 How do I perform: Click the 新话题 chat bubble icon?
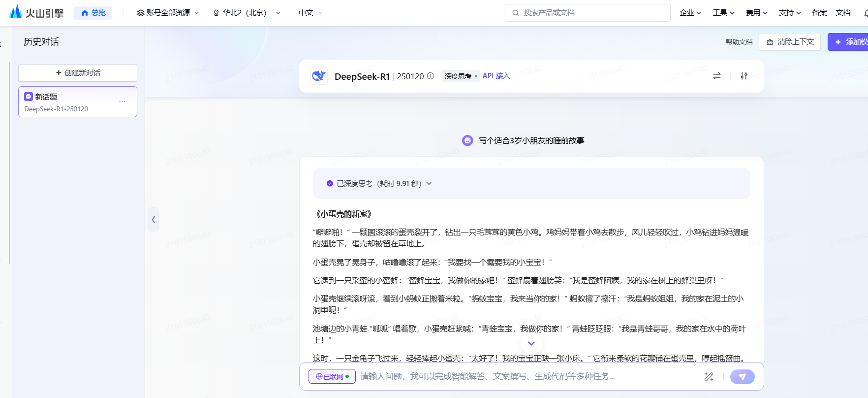29,97
